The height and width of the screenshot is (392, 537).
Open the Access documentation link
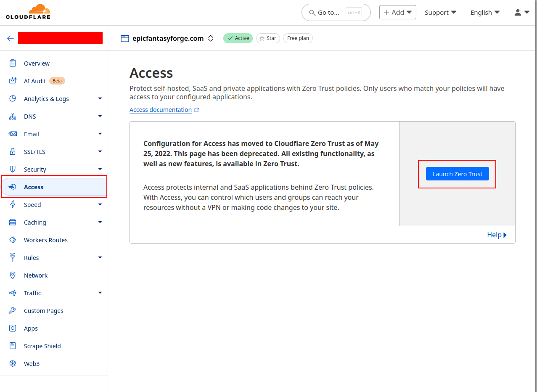click(x=161, y=110)
